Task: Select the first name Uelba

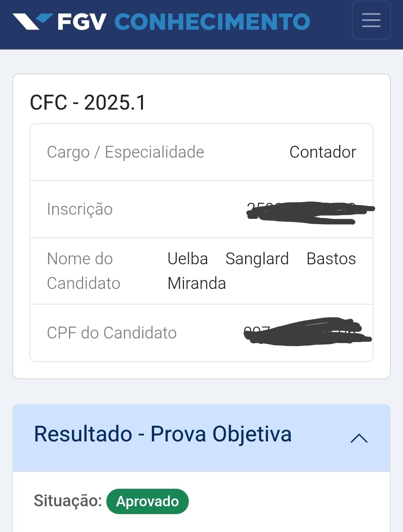Action: pos(187,259)
